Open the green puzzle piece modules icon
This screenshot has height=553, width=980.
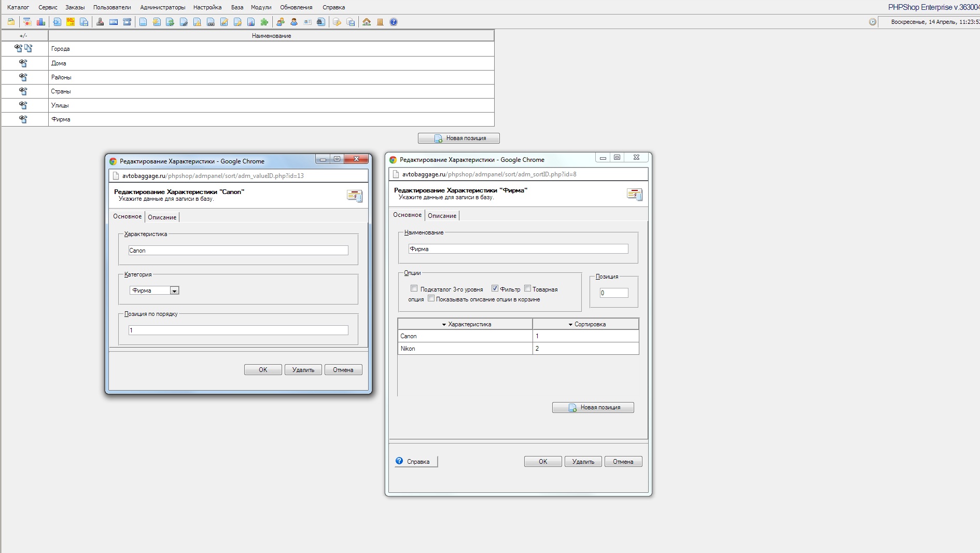coord(264,22)
